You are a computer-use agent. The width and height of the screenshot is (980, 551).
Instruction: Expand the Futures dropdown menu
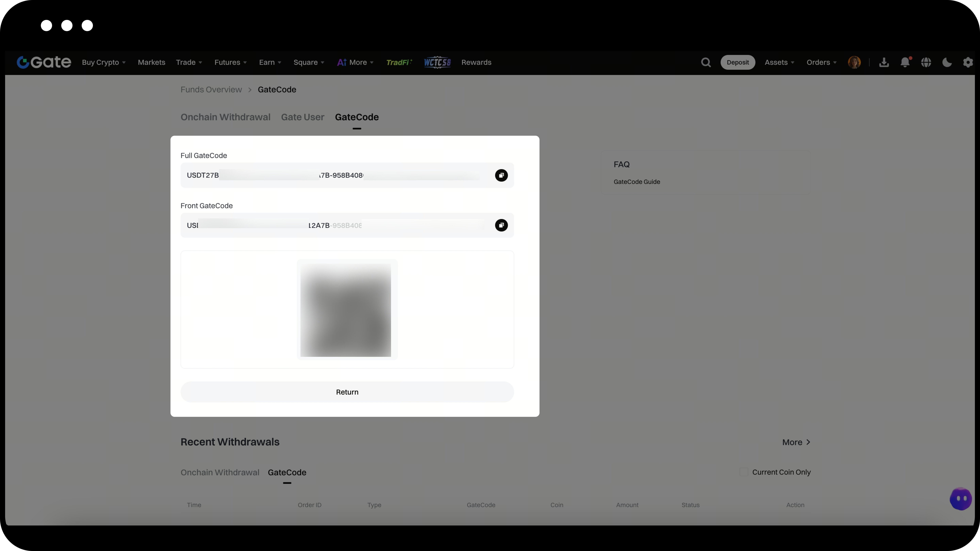(x=230, y=62)
